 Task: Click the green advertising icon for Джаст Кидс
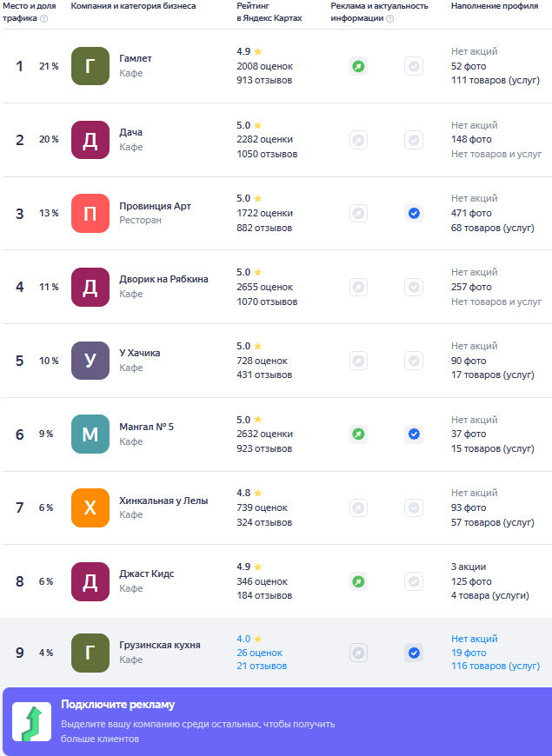[x=358, y=581]
